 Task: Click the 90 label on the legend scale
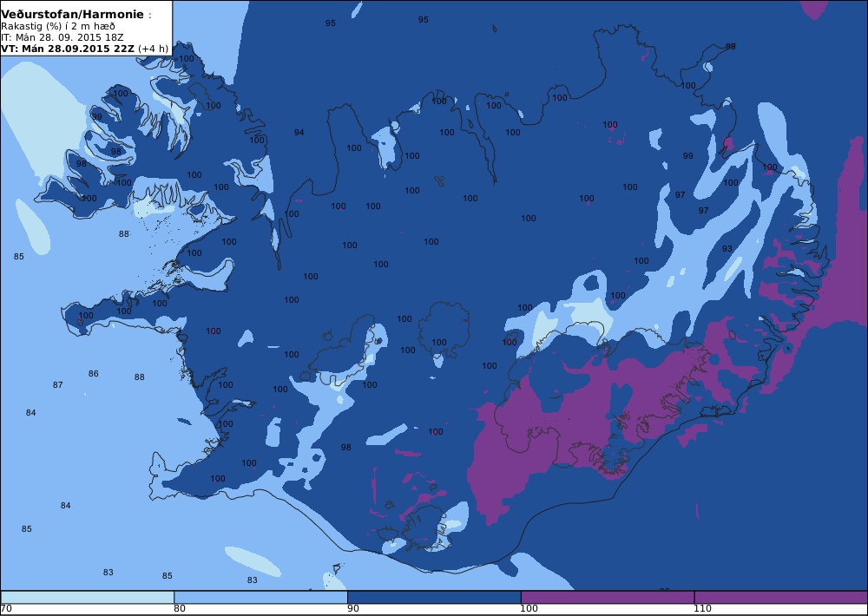353,609
